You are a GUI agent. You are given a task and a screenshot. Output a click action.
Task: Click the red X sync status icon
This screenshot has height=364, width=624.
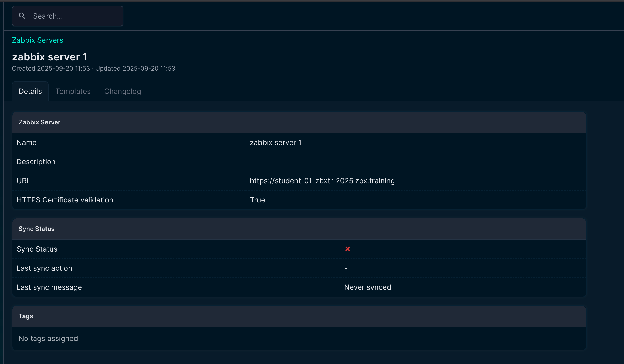coord(348,249)
